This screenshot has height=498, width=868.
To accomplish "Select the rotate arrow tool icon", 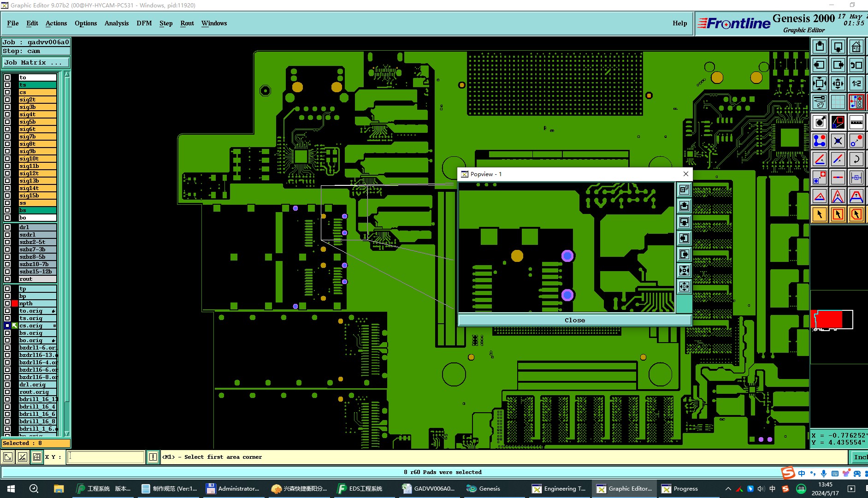I will (856, 159).
